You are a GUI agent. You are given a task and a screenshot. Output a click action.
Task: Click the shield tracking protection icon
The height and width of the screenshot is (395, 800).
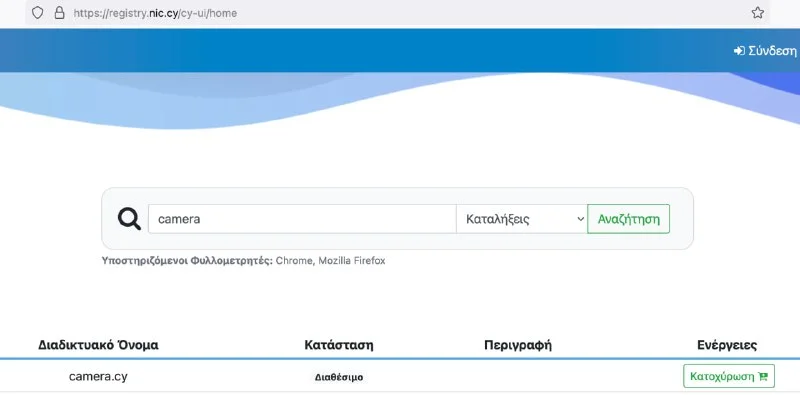point(37,13)
